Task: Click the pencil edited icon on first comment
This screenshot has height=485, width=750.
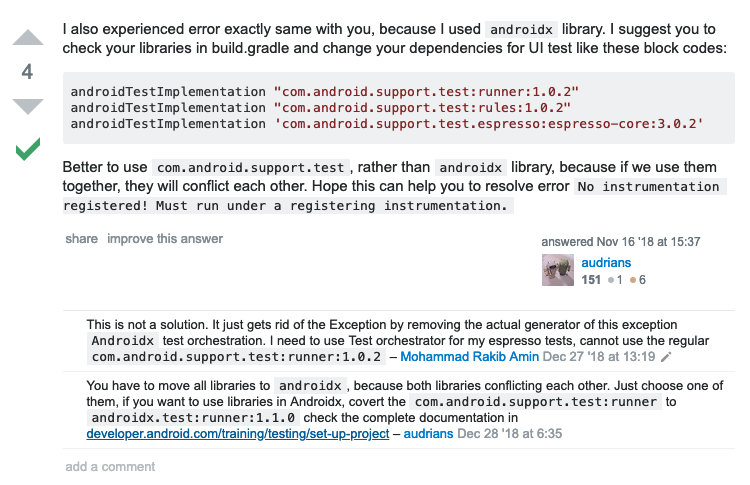Action: pyautogui.click(x=667, y=356)
